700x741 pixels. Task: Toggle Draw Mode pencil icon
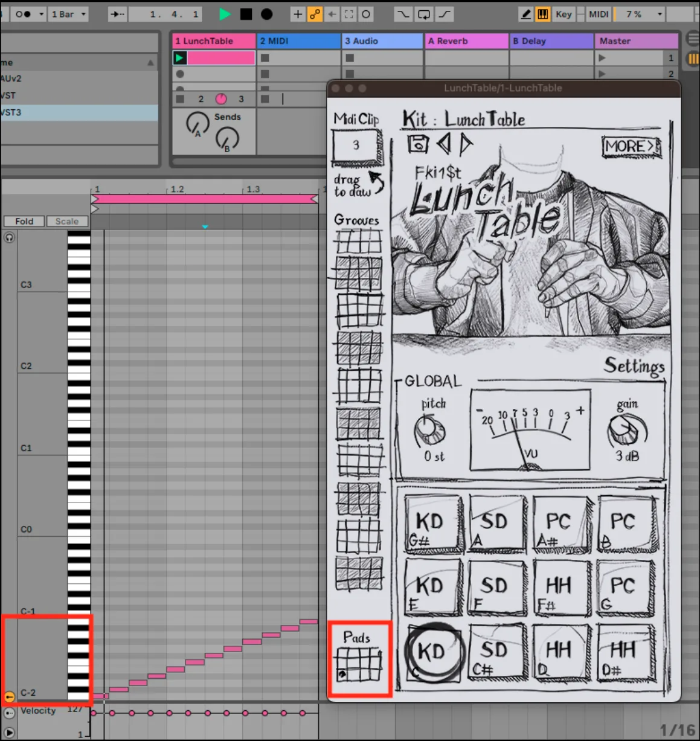(x=526, y=14)
